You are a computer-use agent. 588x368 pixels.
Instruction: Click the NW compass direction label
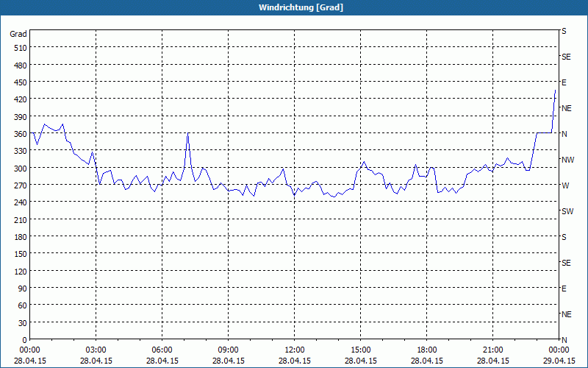pos(567,160)
